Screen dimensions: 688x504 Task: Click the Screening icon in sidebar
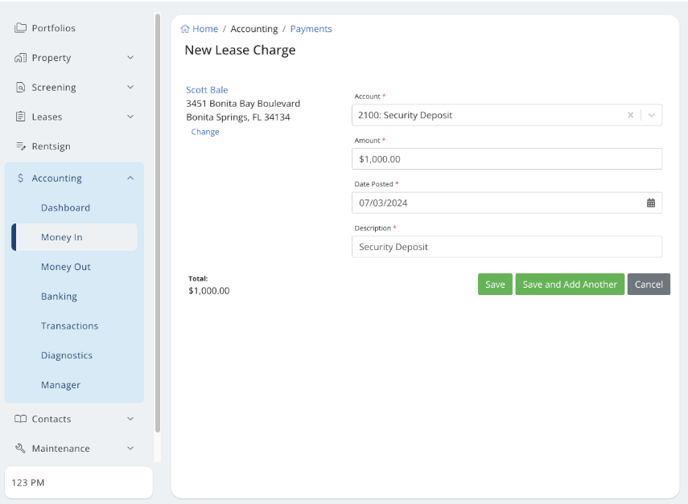tap(20, 87)
